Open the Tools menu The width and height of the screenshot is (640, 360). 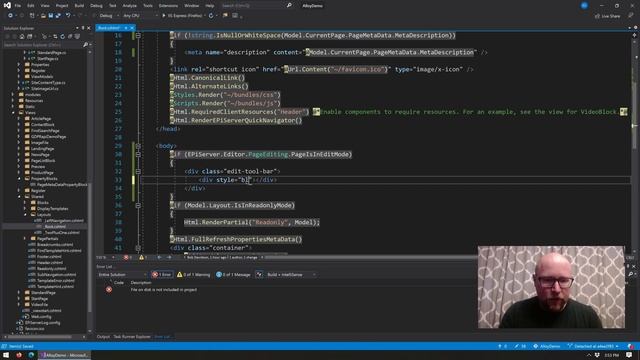[148, 6]
